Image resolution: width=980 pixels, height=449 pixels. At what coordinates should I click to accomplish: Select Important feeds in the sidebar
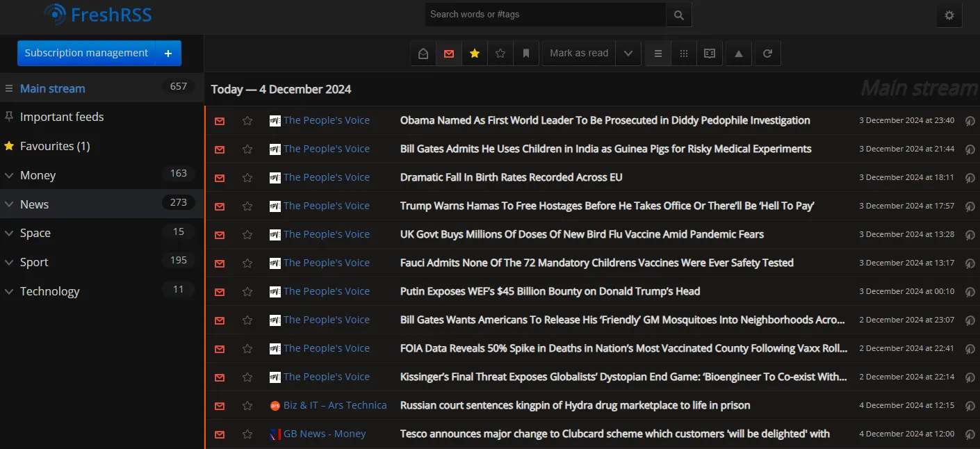click(x=62, y=117)
